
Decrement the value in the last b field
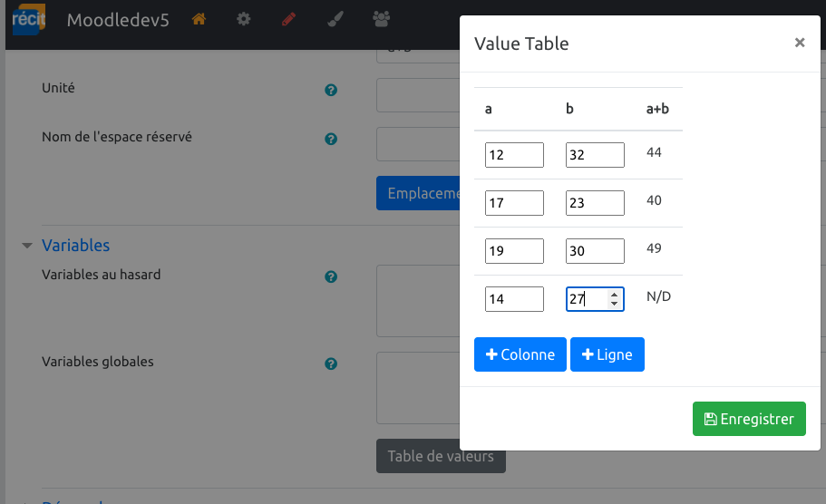click(615, 304)
